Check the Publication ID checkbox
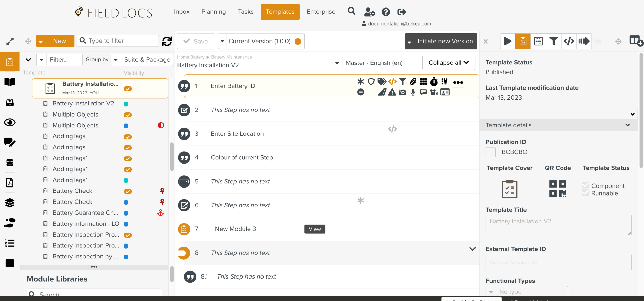Screen dimensions: 644x301 coord(490,152)
